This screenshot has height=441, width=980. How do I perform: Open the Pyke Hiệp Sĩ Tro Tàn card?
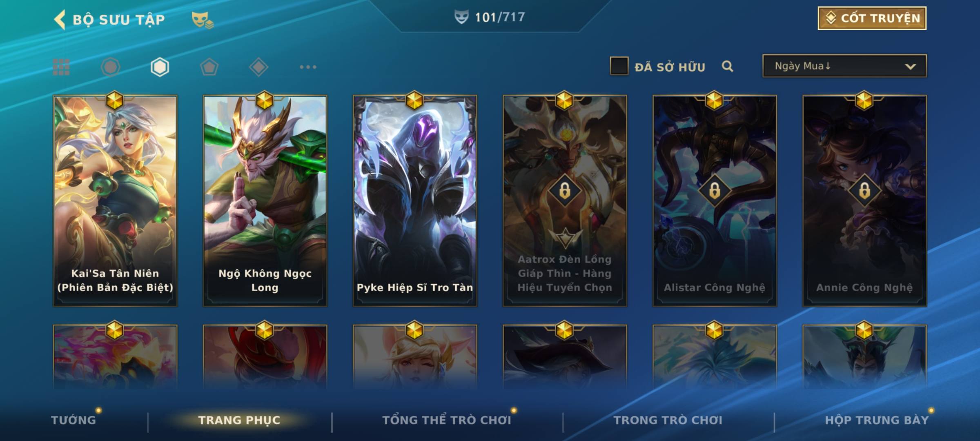coord(415,200)
